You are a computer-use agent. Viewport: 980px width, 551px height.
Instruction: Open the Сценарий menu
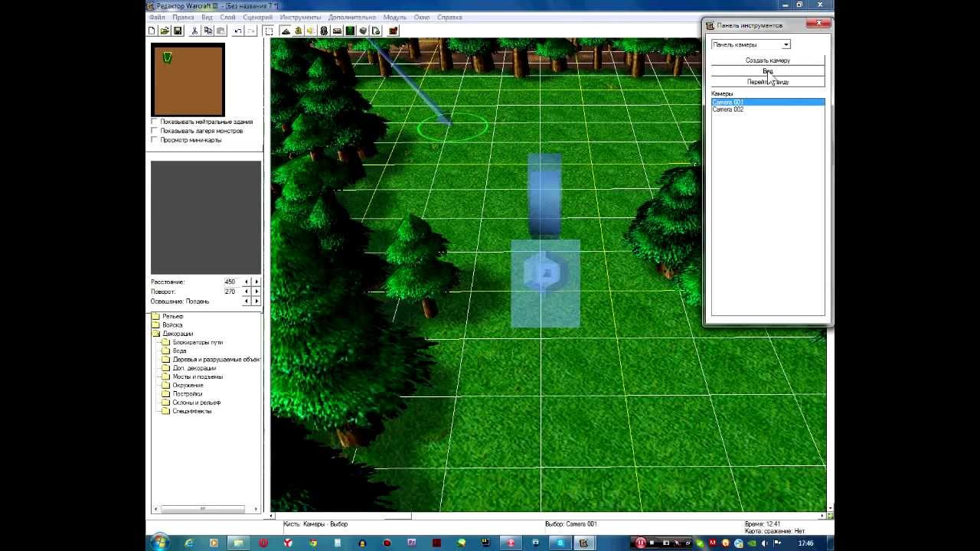coord(257,17)
